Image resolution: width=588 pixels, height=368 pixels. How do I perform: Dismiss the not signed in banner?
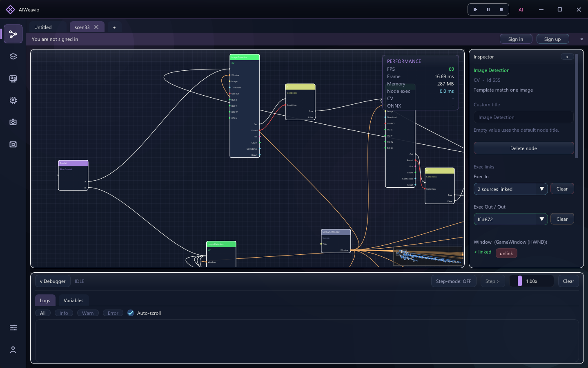pos(581,39)
